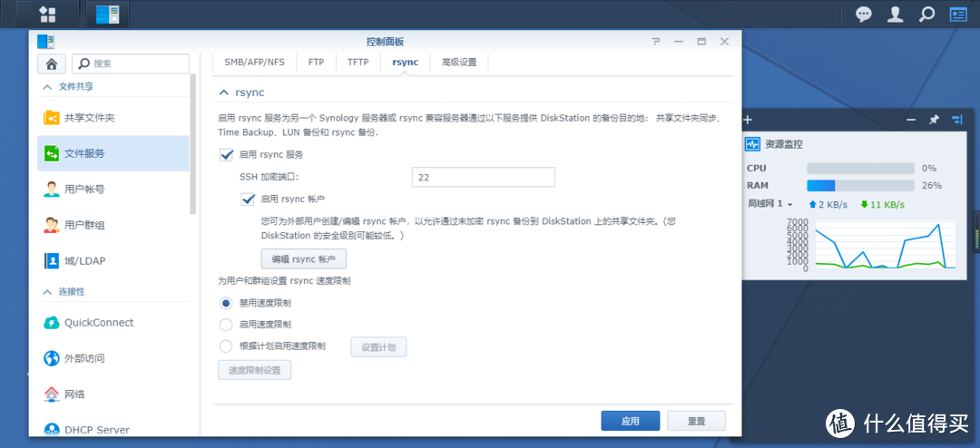Click the 0% CPU value
Viewport: 980px width, 448px height.
(929, 169)
